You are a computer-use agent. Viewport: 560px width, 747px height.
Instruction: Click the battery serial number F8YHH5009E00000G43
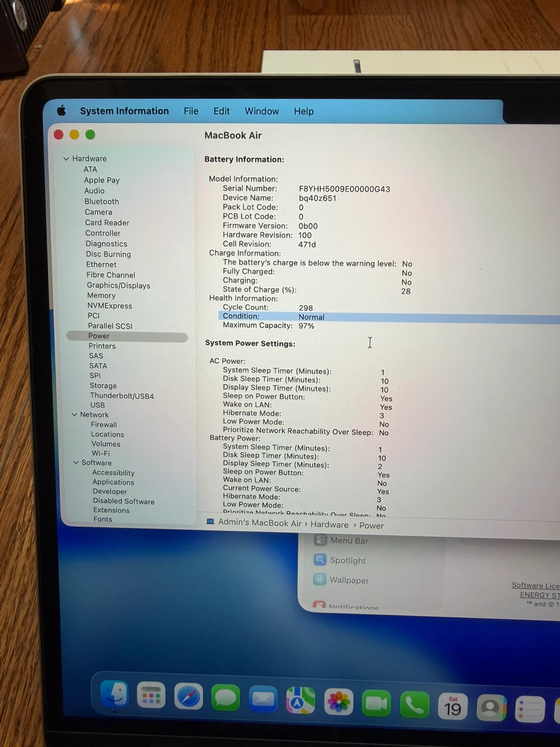pyautogui.click(x=344, y=189)
